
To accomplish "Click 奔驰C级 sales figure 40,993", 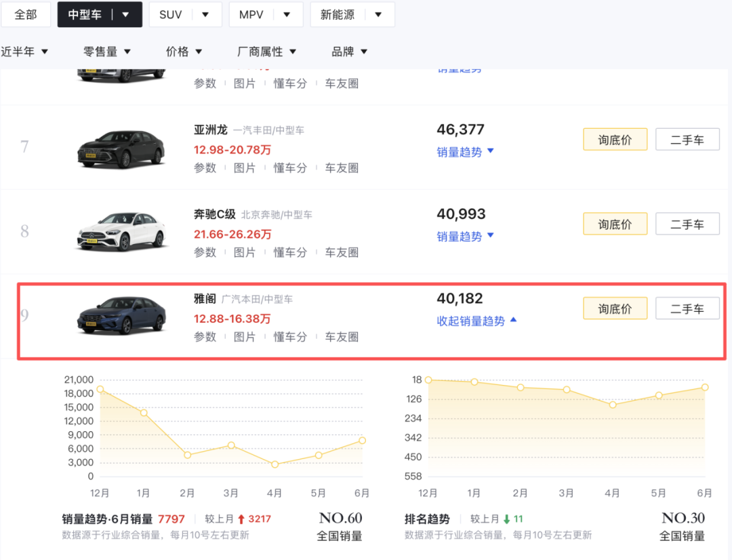I will [x=461, y=214].
